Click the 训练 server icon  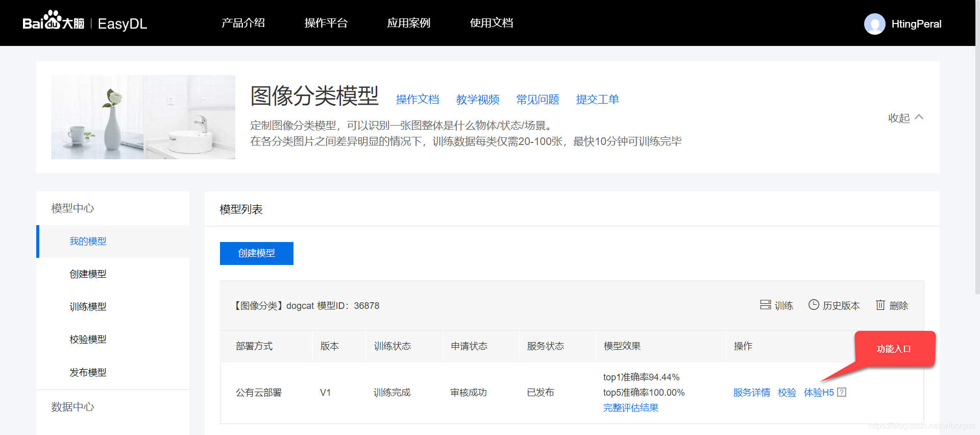[765, 305]
